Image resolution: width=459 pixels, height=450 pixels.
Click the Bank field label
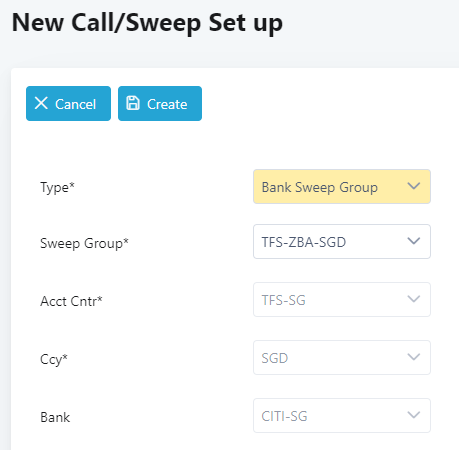click(x=55, y=417)
